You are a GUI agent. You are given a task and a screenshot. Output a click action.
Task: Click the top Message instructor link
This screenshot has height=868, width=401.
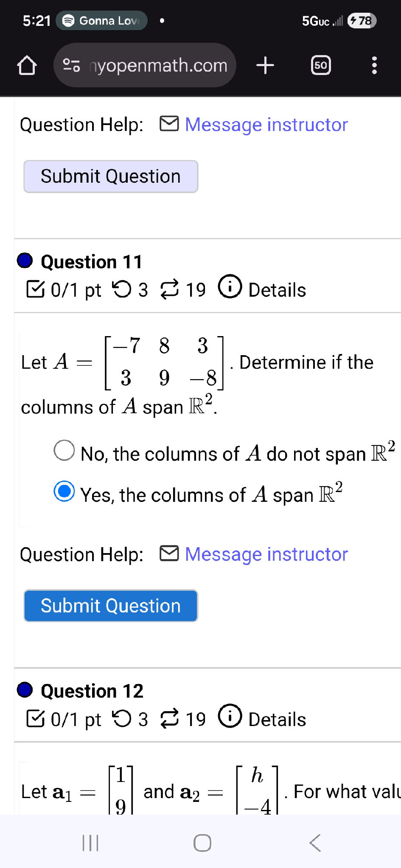266,125
